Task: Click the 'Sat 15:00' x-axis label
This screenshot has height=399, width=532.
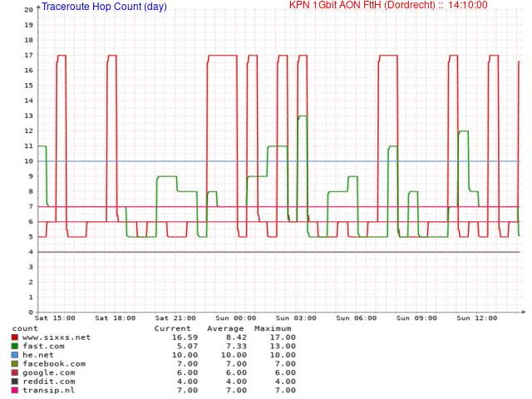Action: tap(55, 318)
